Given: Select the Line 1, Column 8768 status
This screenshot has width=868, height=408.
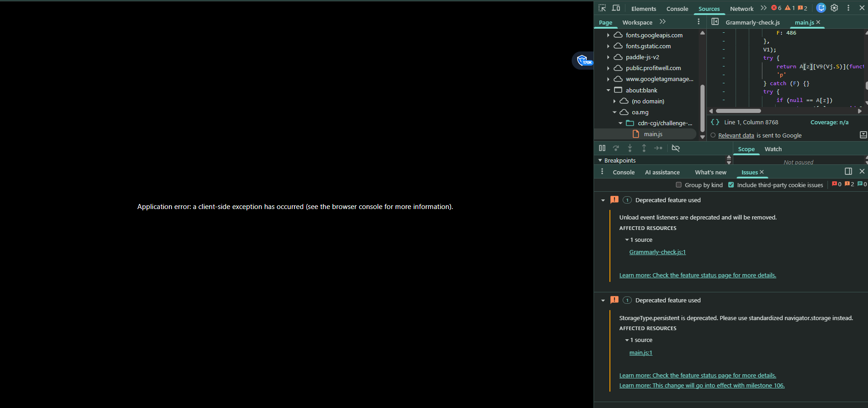Looking at the screenshot, I should click(751, 122).
